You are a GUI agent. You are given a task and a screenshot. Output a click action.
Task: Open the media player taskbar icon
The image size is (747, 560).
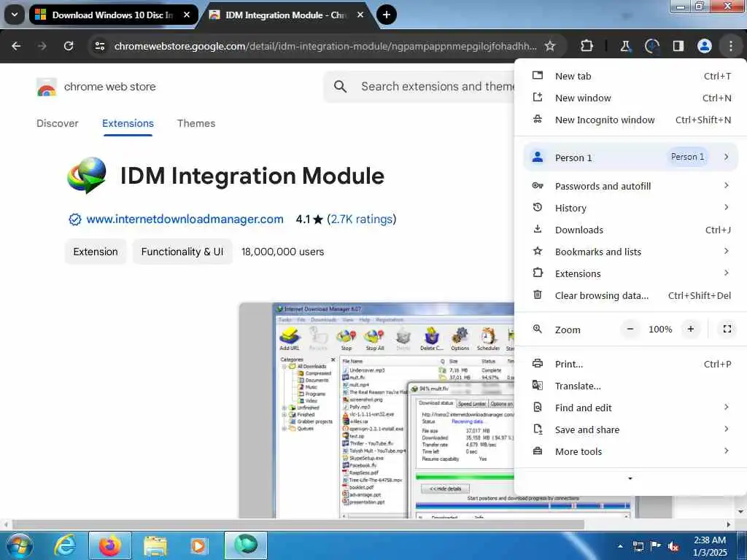tap(198, 545)
